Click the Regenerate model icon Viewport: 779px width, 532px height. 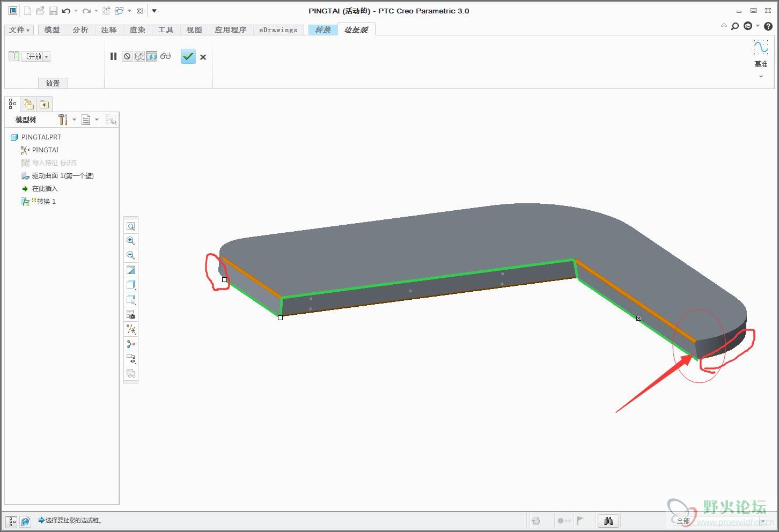coord(106,11)
